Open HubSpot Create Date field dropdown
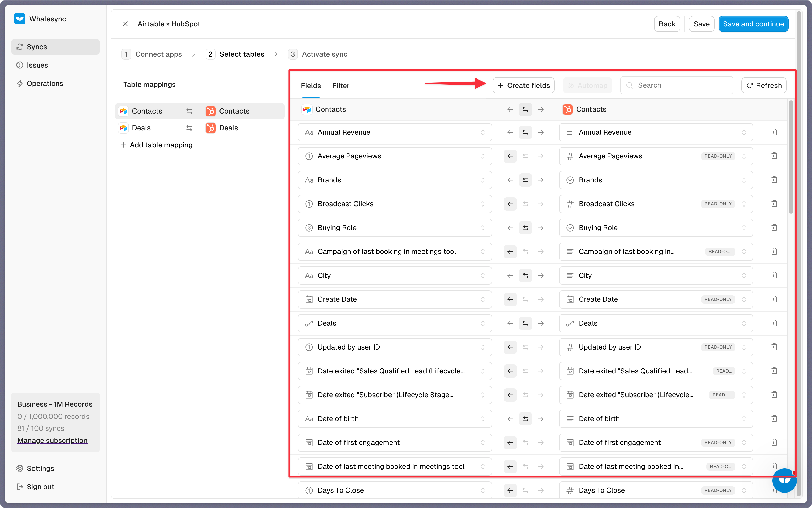 (x=656, y=299)
